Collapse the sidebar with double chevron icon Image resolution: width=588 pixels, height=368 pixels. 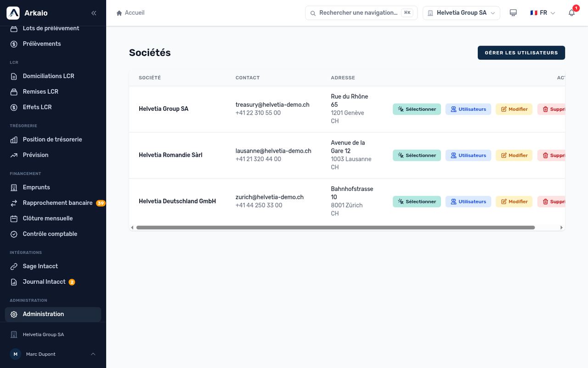tap(94, 13)
